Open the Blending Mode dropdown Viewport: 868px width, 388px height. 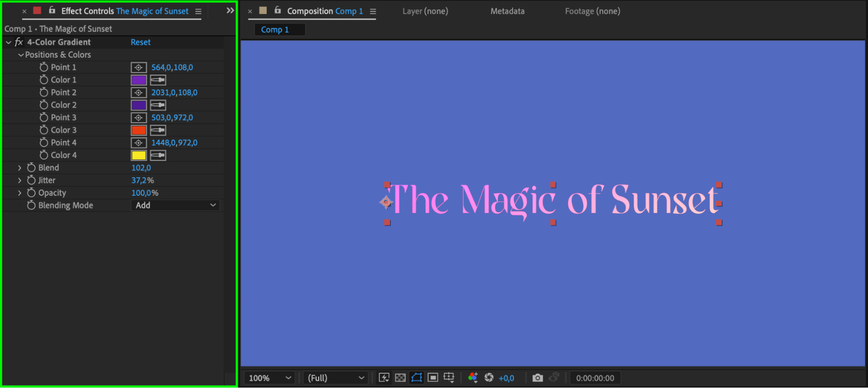(175, 205)
